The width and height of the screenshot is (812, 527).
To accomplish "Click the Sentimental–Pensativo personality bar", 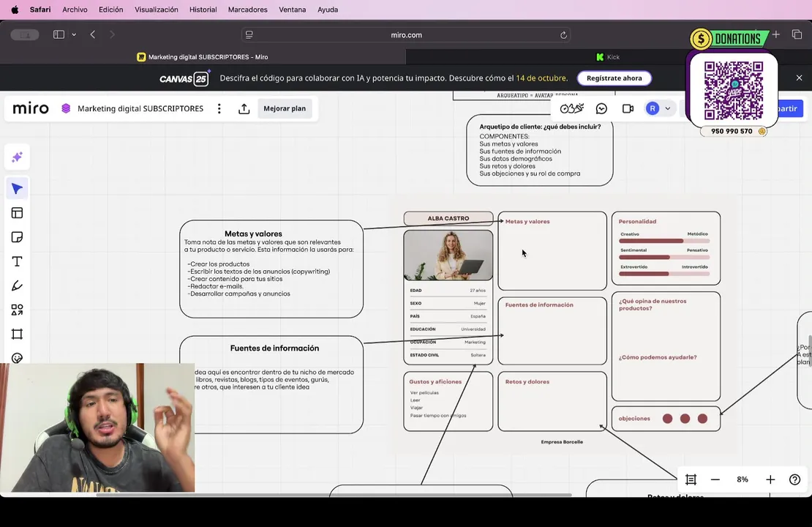I will [x=664, y=257].
